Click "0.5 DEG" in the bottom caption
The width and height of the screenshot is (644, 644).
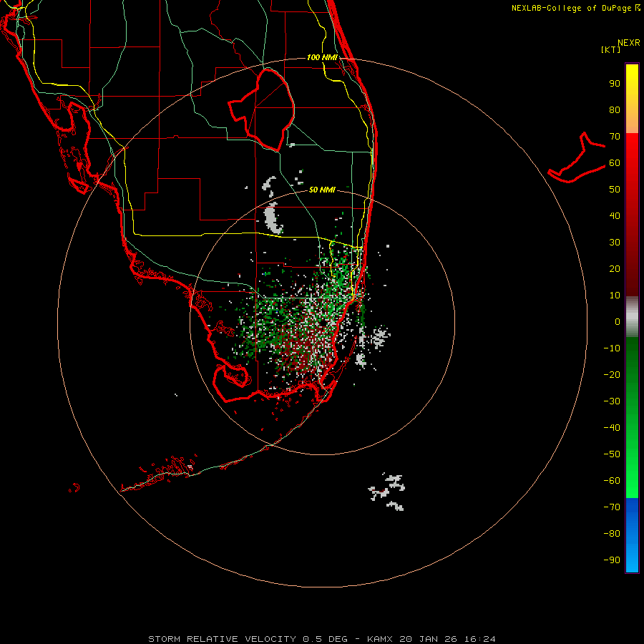[x=325, y=639]
